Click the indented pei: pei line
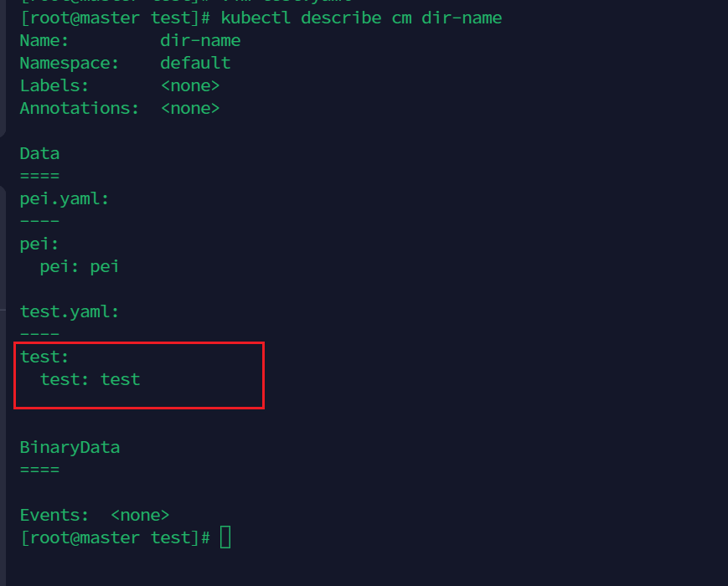Viewport: 728px width, 586px height. [x=80, y=266]
